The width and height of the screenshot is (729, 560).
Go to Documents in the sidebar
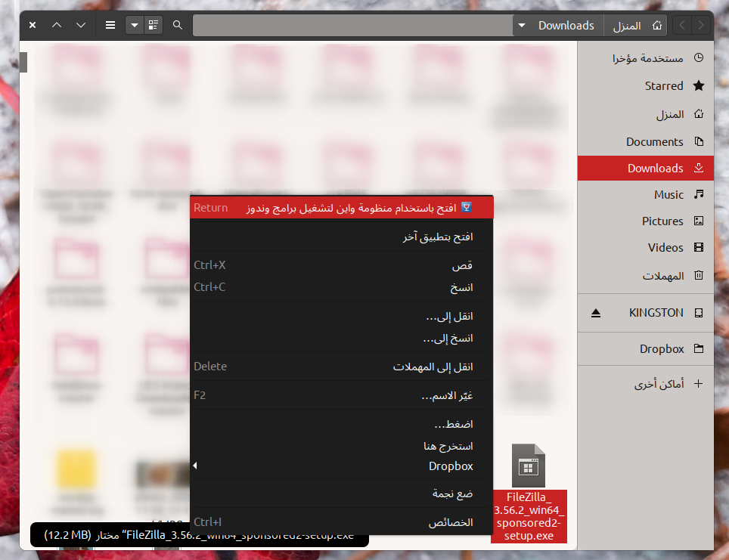pos(654,142)
